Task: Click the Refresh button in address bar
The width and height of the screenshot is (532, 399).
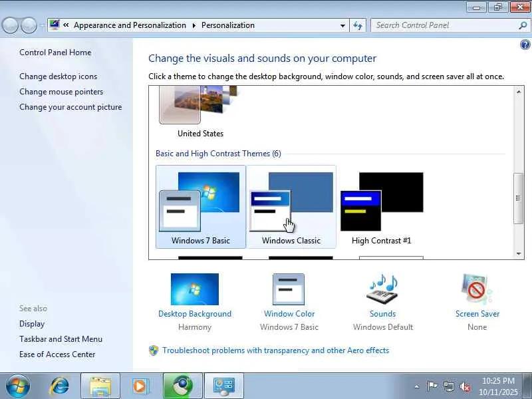Action: [x=358, y=25]
